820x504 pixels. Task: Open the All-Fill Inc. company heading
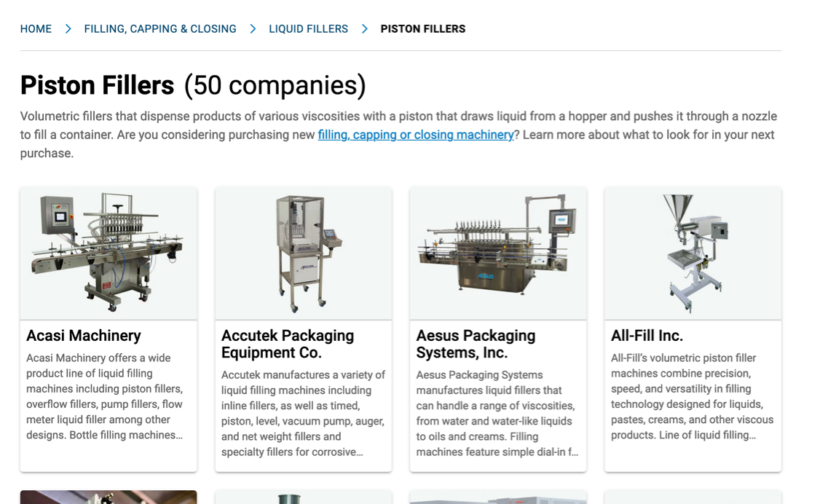tap(647, 336)
